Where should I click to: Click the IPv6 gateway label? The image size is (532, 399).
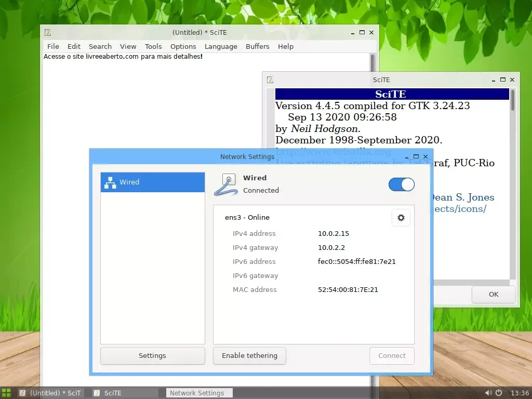(255, 276)
